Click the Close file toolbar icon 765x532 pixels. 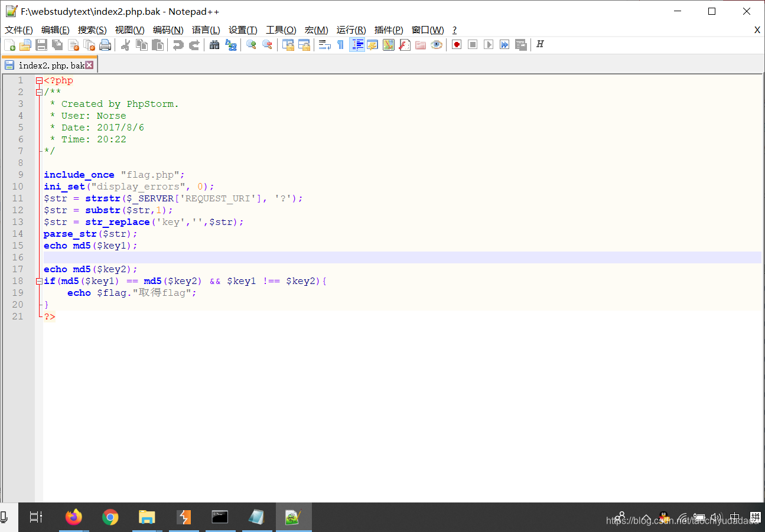click(x=73, y=45)
